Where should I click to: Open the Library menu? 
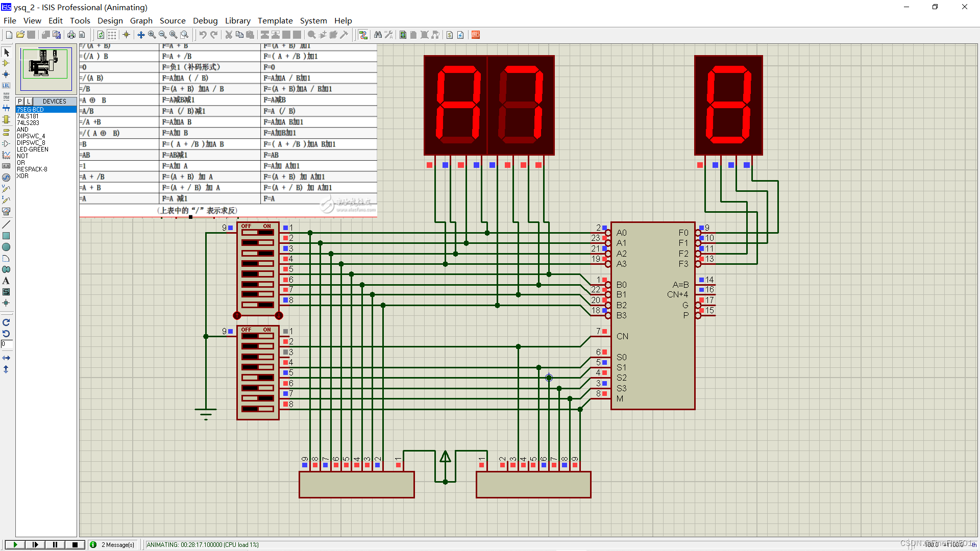click(237, 20)
